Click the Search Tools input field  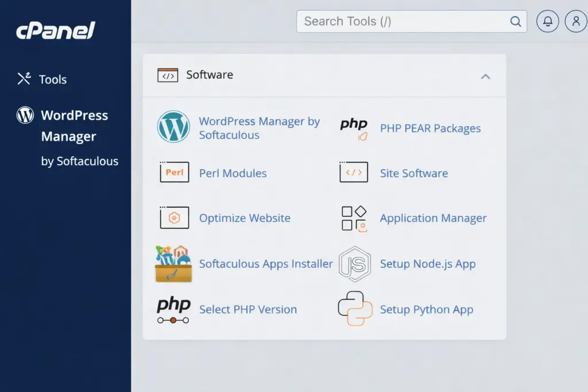pos(405,21)
